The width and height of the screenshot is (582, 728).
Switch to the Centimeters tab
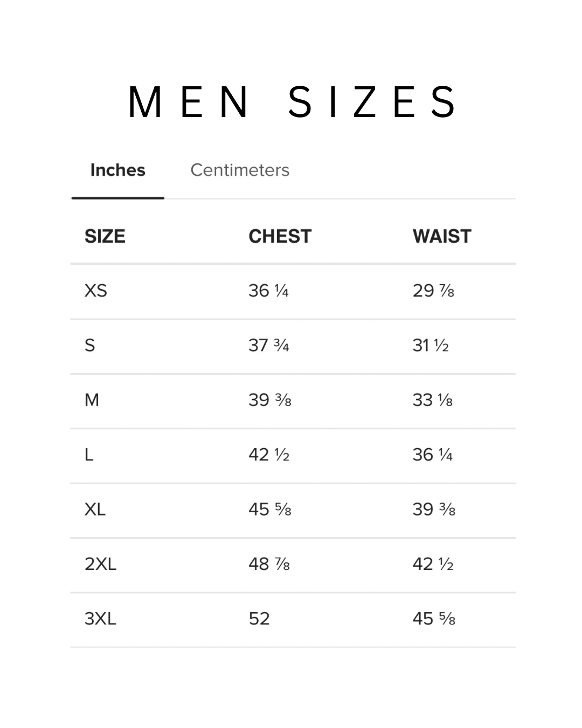pos(240,170)
